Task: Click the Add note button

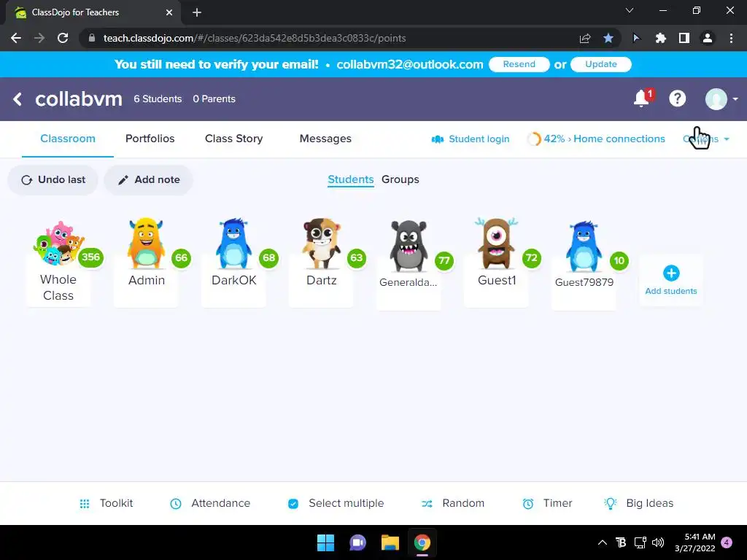Action: coord(149,180)
